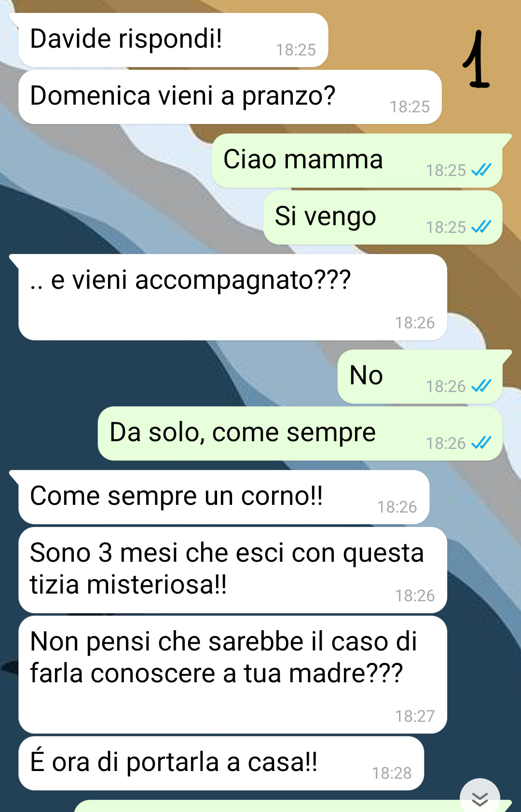Select 'É ora di portarla a casa!!' message
Screen dimensions: 521x812
tap(221, 763)
